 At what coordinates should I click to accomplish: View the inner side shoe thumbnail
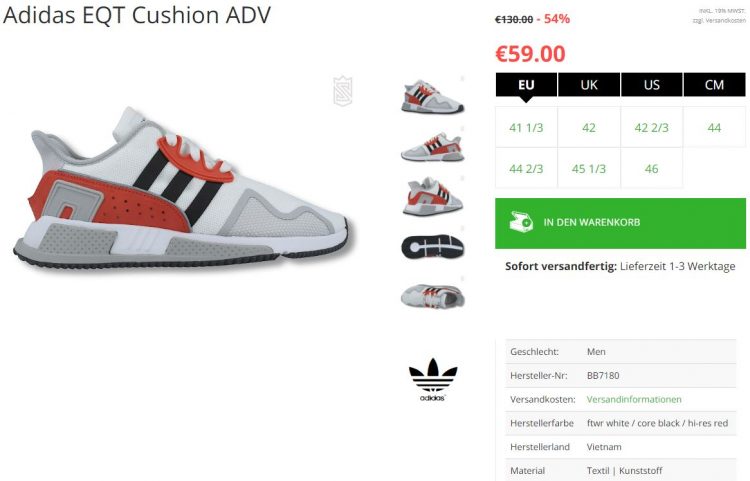click(432, 147)
